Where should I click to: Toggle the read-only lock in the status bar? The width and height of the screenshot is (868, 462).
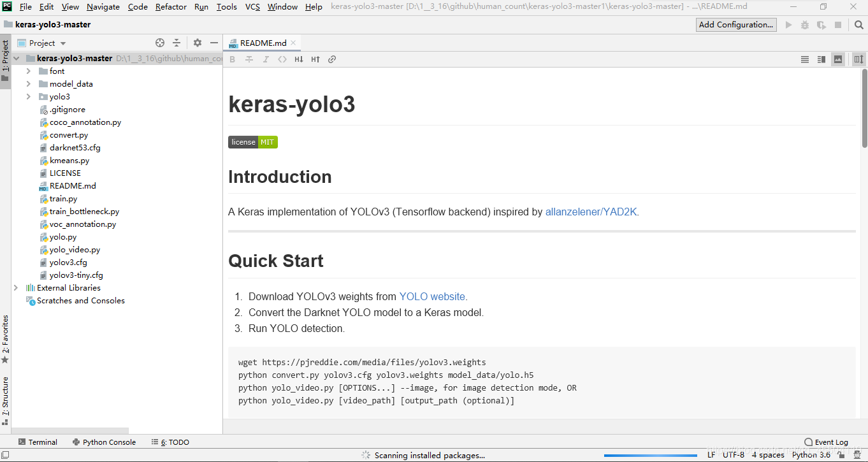[x=840, y=455]
